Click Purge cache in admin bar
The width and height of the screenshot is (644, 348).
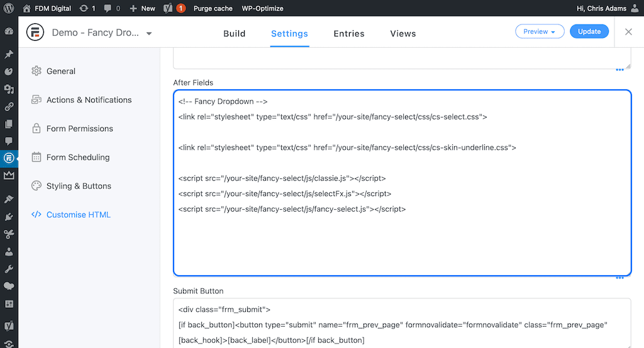(x=213, y=8)
